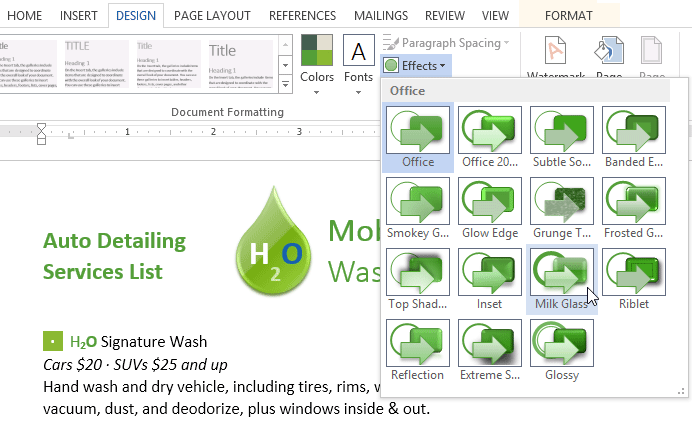Select the Top Shadow effects theme

tap(418, 280)
